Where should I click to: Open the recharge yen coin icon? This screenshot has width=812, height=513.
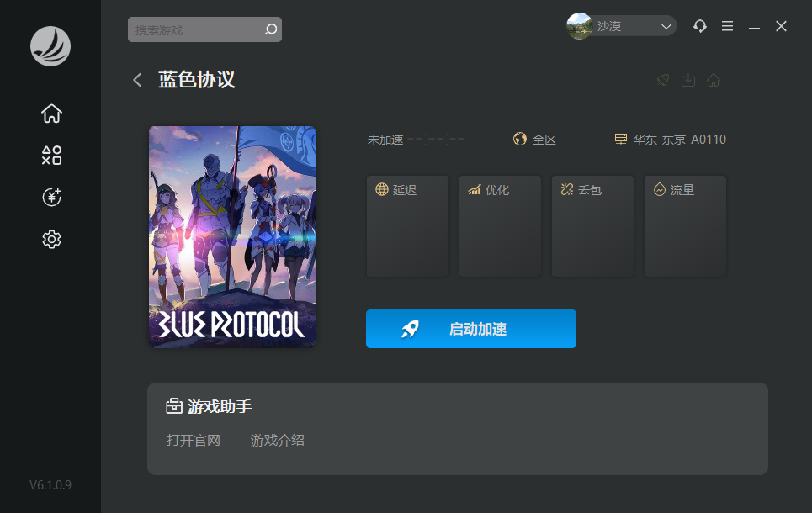tap(52, 198)
